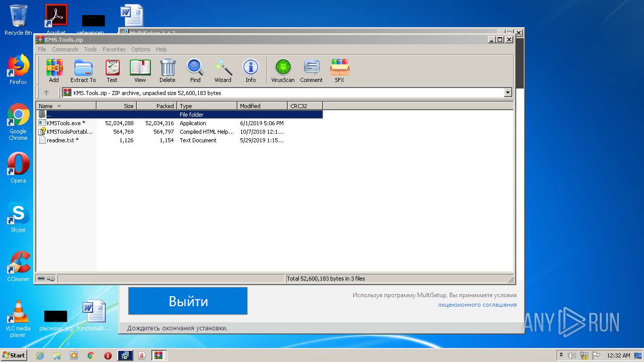Open the Tools menu

point(91,49)
